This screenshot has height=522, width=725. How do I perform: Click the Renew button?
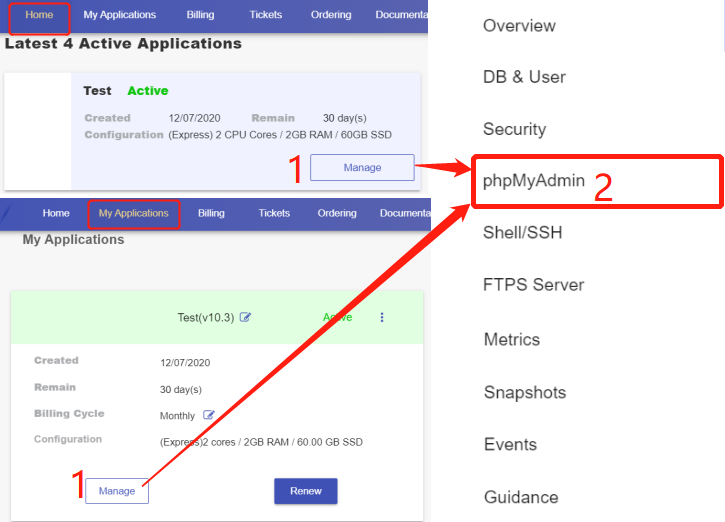[x=305, y=491]
